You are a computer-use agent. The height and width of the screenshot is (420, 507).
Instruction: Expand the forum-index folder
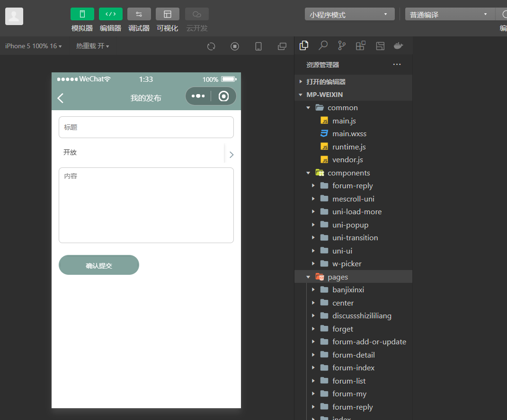click(354, 367)
